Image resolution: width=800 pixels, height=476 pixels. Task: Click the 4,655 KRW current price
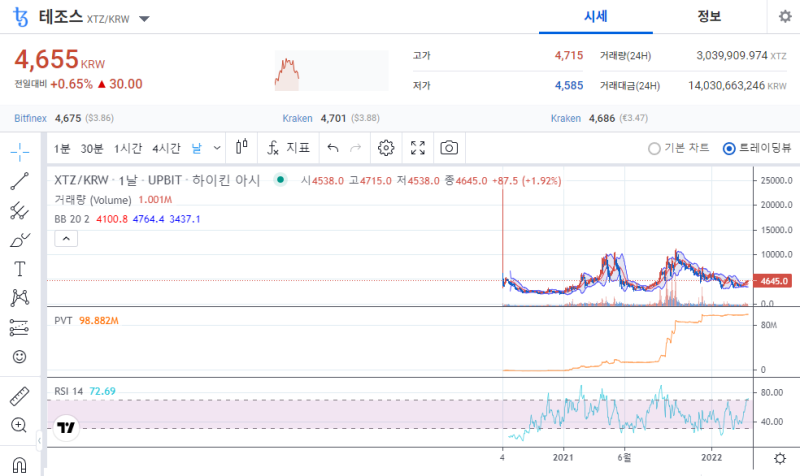59,60
